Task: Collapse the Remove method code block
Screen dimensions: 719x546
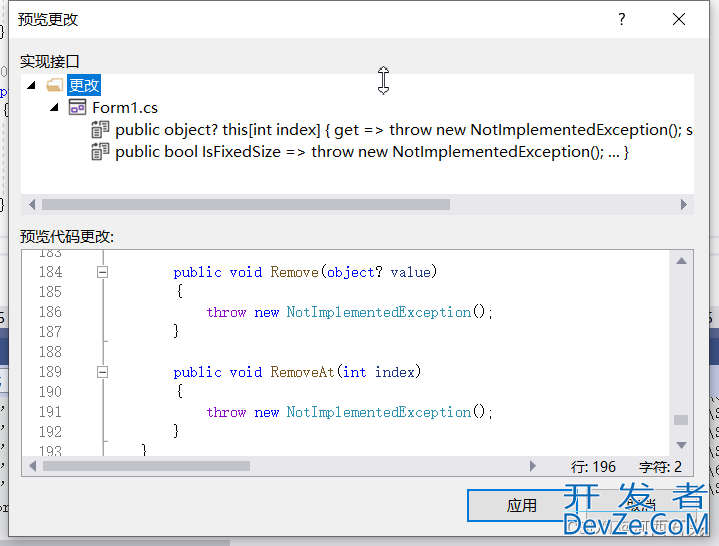Action: 103,272
